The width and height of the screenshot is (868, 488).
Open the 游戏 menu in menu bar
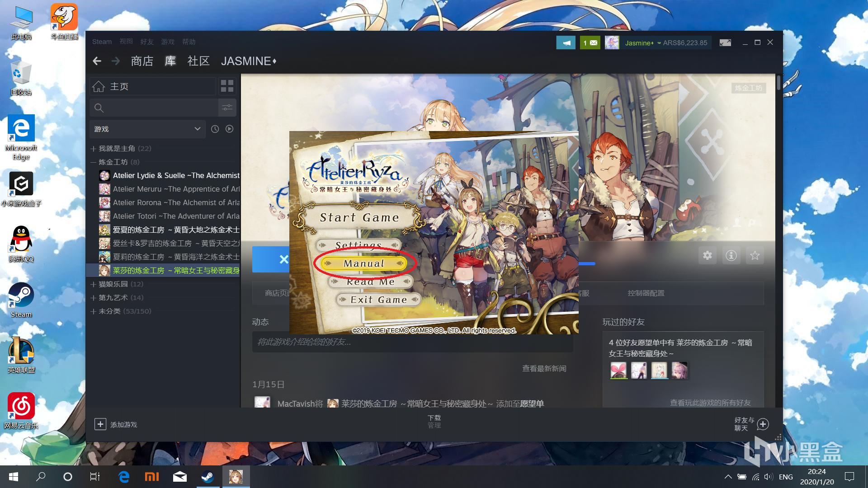[168, 42]
